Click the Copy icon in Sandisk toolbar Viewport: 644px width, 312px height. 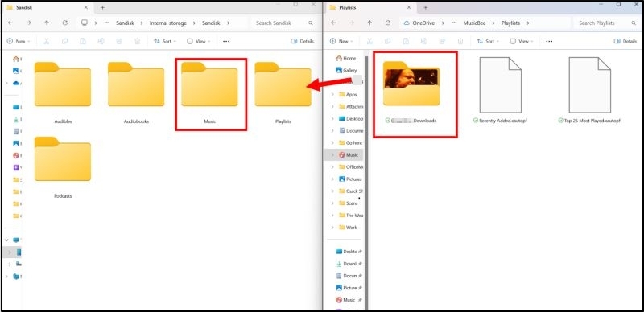pos(64,42)
